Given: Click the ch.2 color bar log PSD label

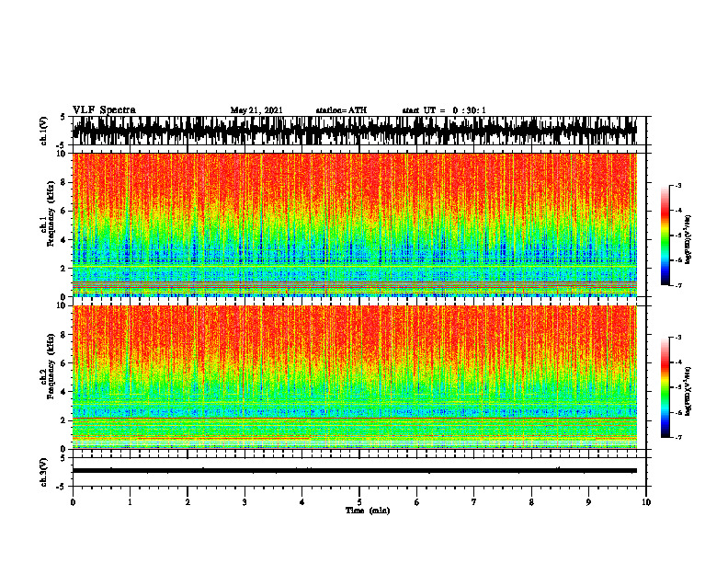Looking at the screenshot, I should click(688, 391).
